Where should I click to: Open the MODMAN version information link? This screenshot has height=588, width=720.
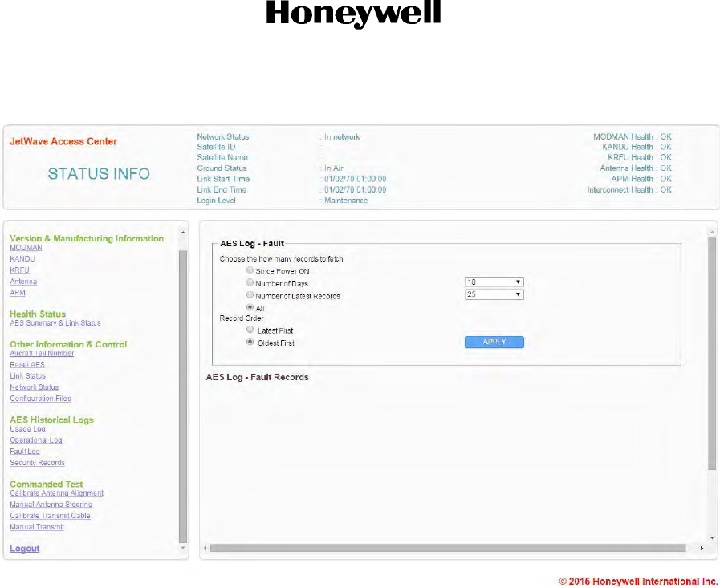pyautogui.click(x=26, y=247)
